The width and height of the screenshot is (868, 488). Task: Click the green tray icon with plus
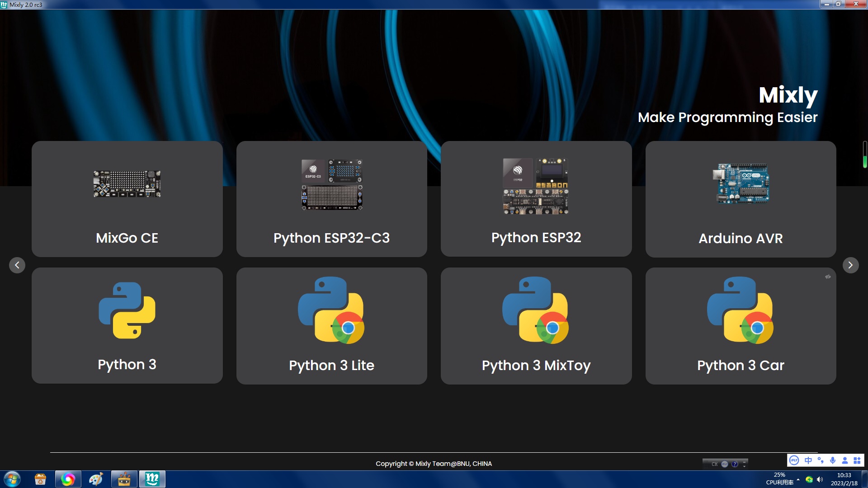pos(809,479)
